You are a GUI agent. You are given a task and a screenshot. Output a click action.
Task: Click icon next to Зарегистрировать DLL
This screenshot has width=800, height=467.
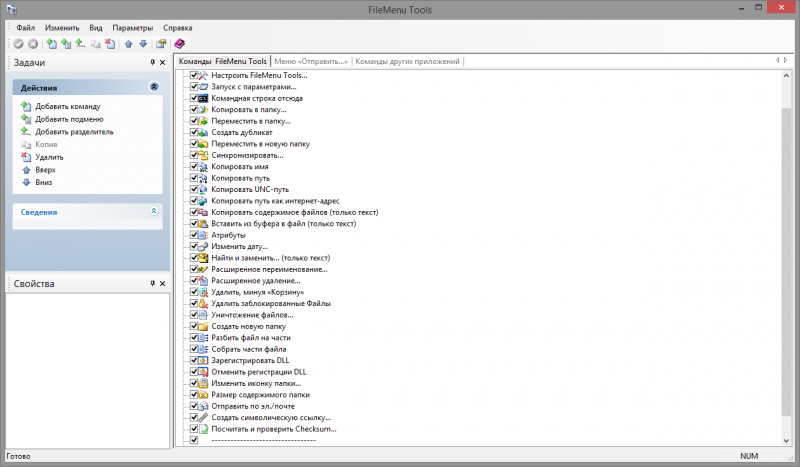[x=203, y=360]
